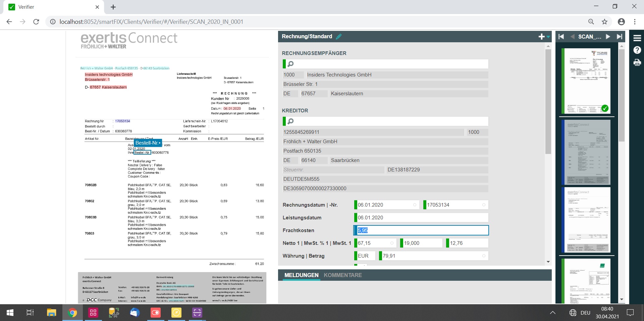Jump to the last document in queue
644x321 pixels.
(x=620, y=37)
